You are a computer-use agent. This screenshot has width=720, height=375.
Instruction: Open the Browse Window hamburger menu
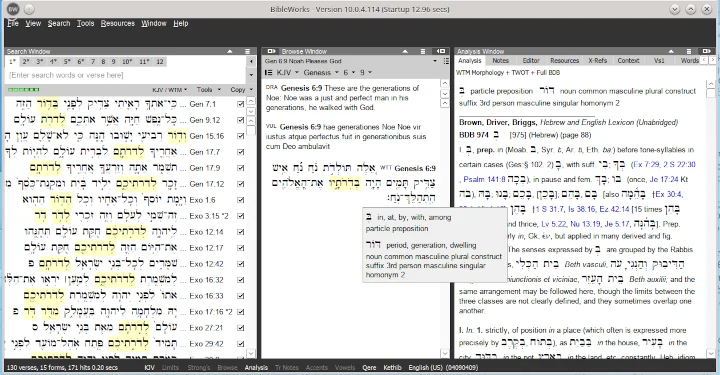(x=423, y=51)
